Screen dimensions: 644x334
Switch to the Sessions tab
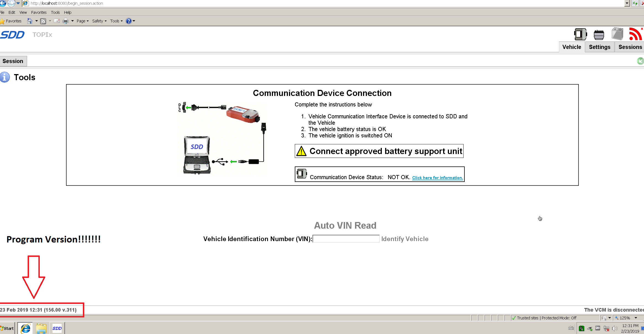pyautogui.click(x=630, y=47)
